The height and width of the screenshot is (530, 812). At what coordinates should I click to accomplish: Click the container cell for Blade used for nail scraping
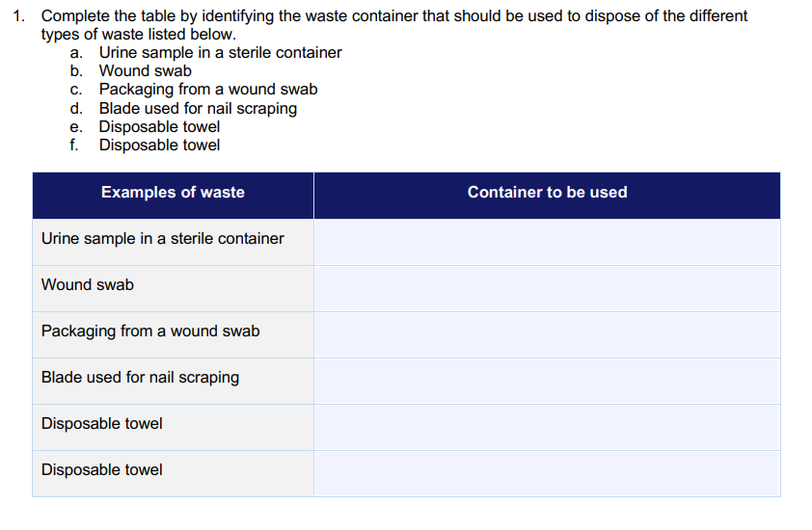coord(547,381)
